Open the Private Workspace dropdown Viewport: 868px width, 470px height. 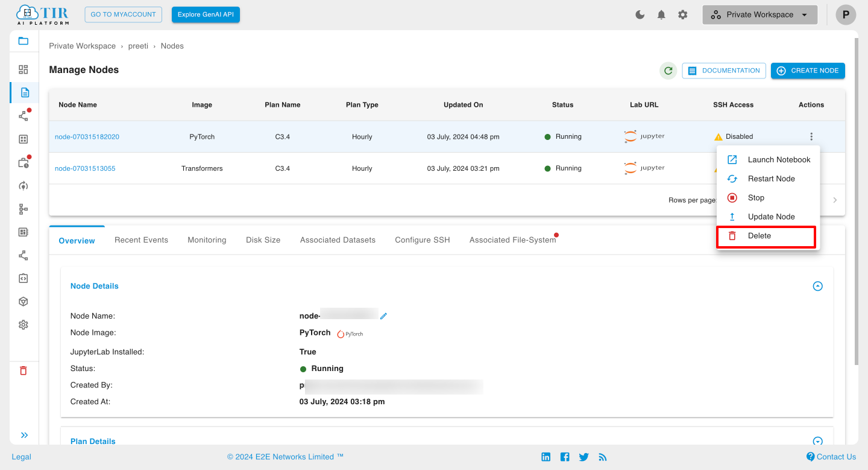759,14
